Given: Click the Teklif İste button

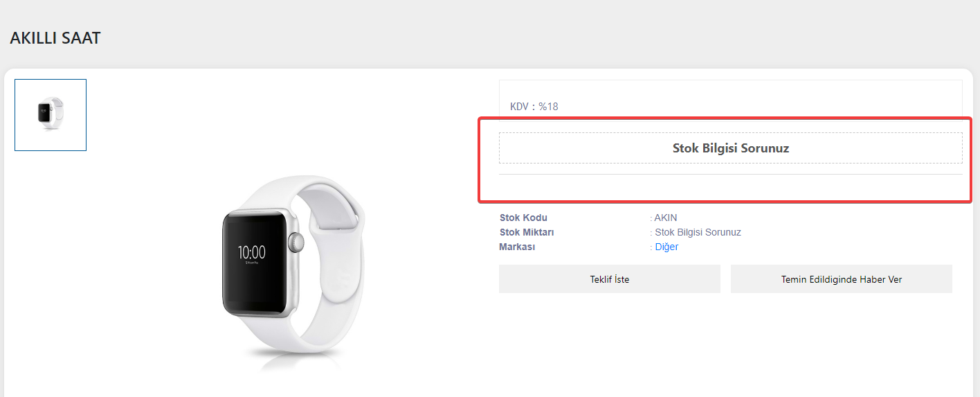Looking at the screenshot, I should tap(609, 279).
